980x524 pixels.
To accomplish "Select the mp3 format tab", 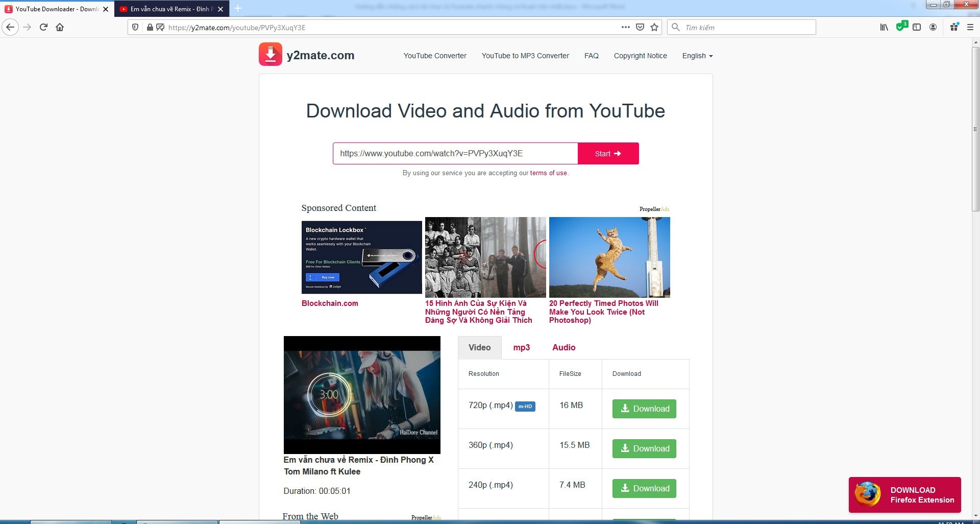I will pos(521,347).
